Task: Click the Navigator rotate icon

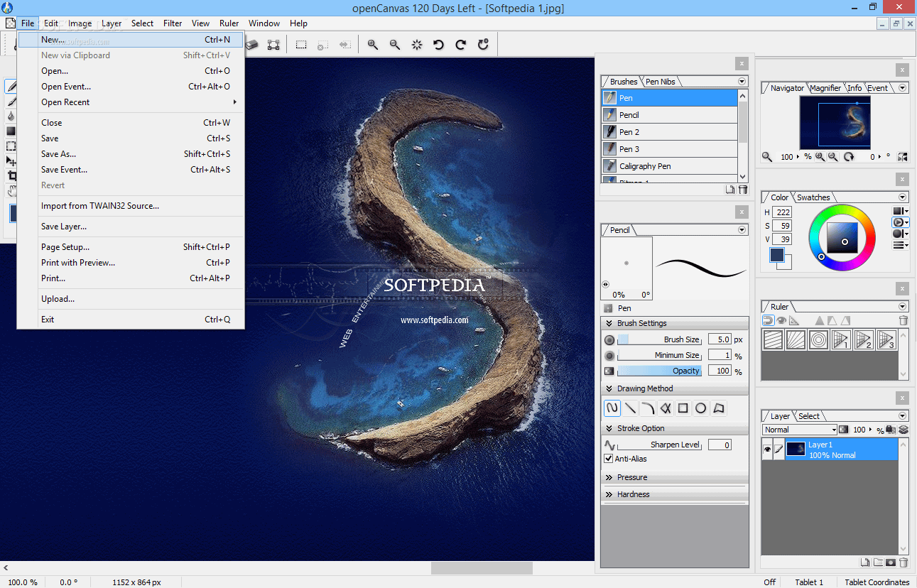Action: pyautogui.click(x=848, y=157)
